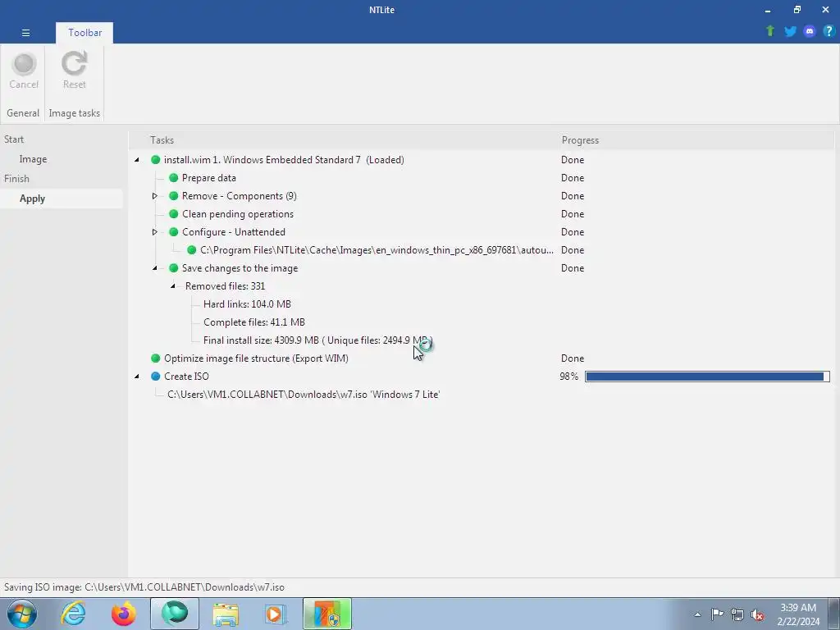Click the muted volume tray icon
The height and width of the screenshot is (630, 840).
coord(757,614)
